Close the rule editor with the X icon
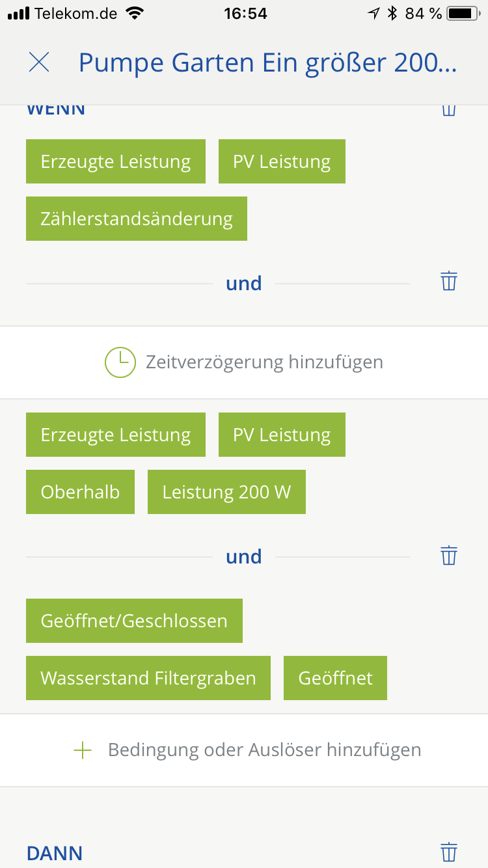The height and width of the screenshot is (868, 488). (x=39, y=62)
